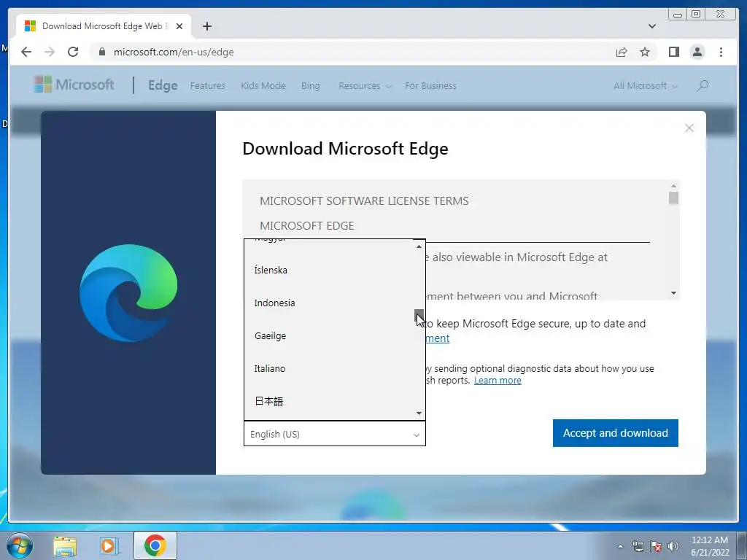The width and height of the screenshot is (747, 560).
Task: Open the Windows Start menu
Action: [20, 545]
